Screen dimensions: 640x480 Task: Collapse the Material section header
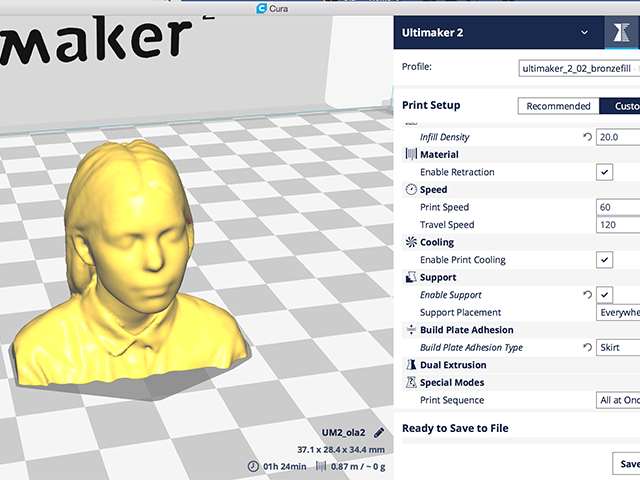coord(521,154)
